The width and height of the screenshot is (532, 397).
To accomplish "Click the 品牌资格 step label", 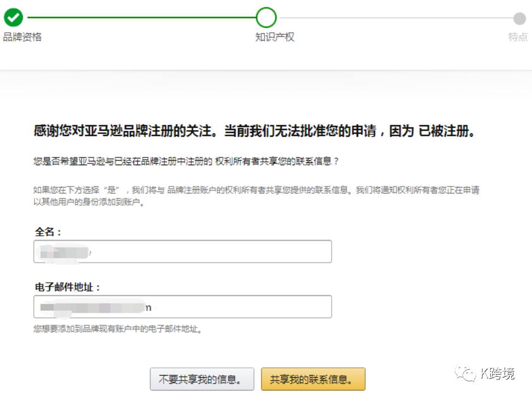I will 22,37.
